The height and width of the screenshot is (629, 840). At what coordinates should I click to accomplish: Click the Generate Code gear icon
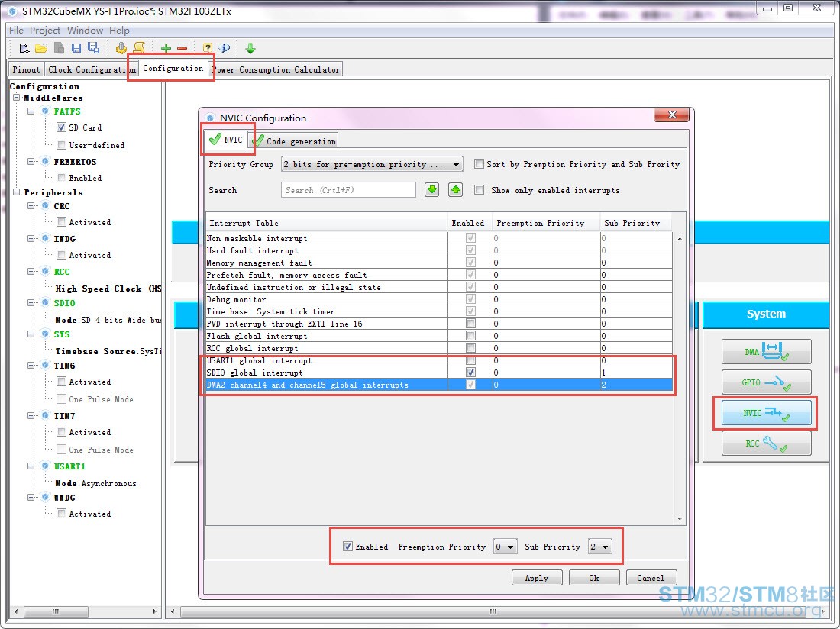tap(121, 48)
